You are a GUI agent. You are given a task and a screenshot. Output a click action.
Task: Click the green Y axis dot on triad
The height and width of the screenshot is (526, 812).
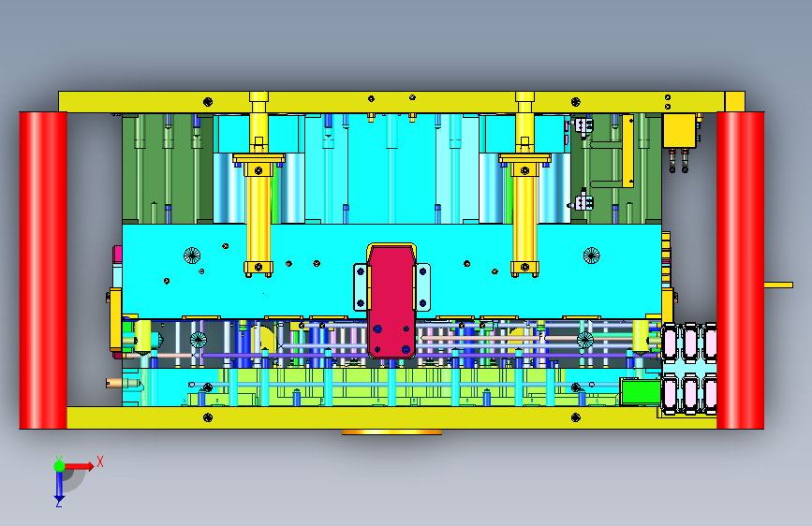coord(59,466)
